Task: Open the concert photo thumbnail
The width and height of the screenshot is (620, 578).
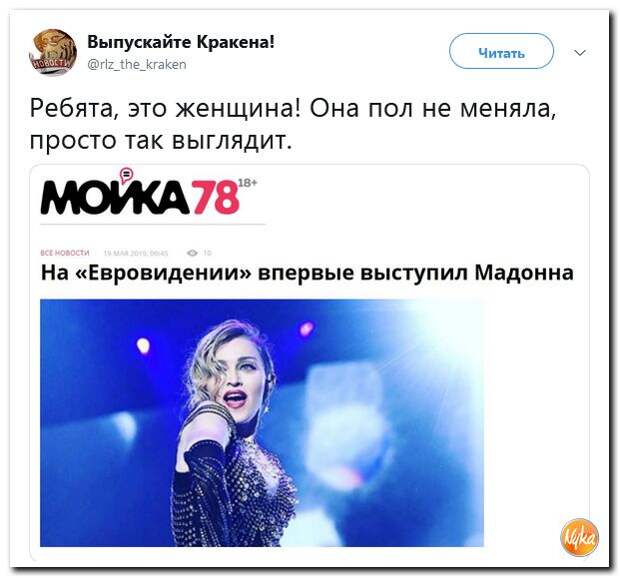Action: coord(262,423)
